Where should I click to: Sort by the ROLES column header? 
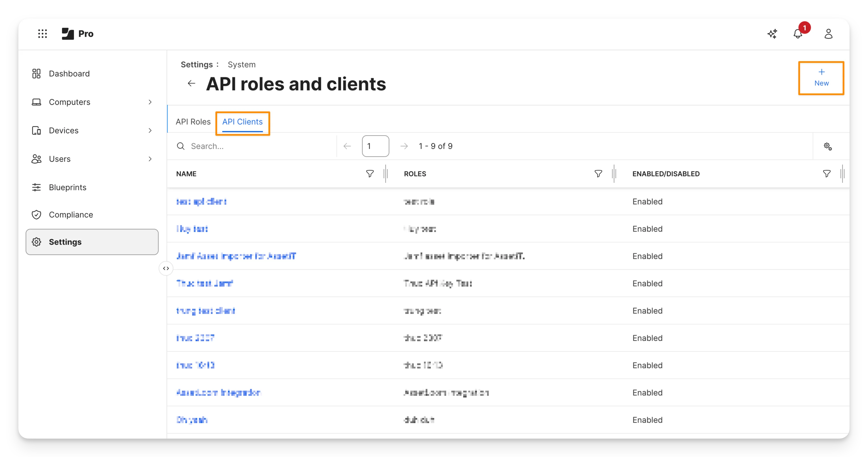(415, 174)
